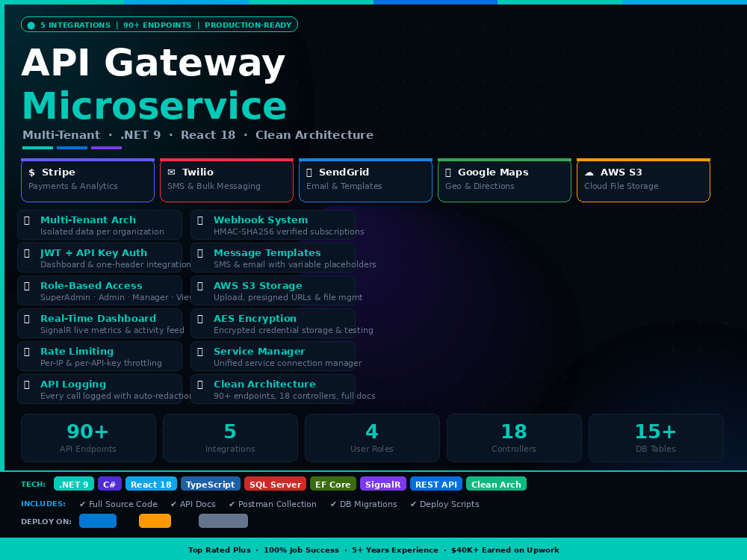This screenshot has width=747, height=560.
Task: Click the envelope icon beside Twilio
Action: (x=172, y=172)
